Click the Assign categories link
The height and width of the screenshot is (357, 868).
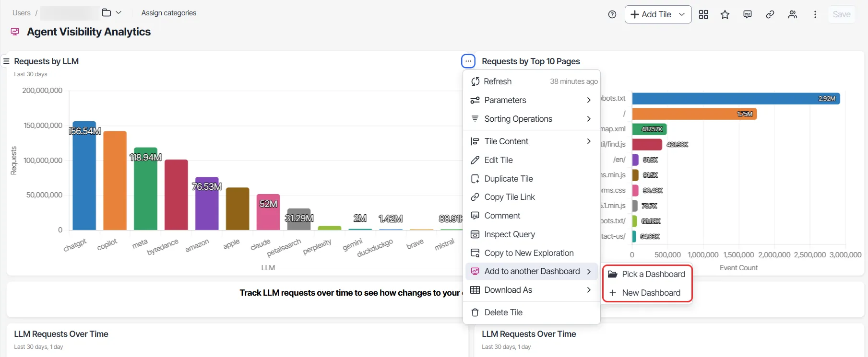(x=169, y=13)
